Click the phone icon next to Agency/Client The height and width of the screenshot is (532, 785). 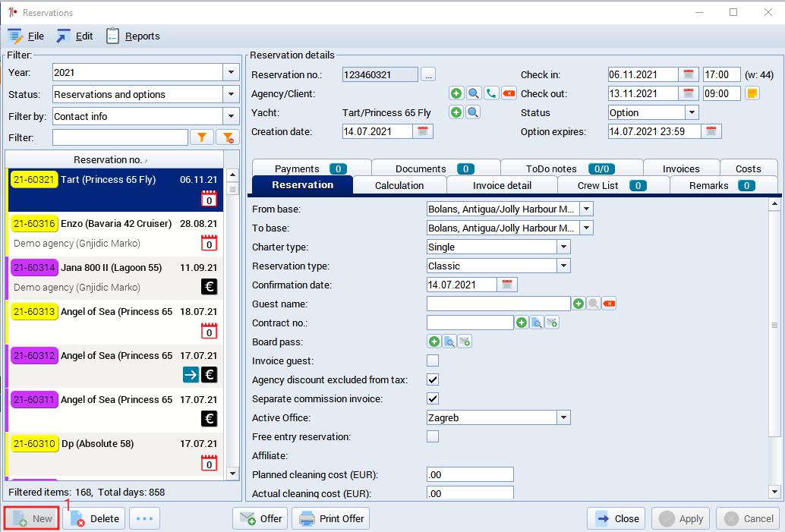[x=491, y=93]
